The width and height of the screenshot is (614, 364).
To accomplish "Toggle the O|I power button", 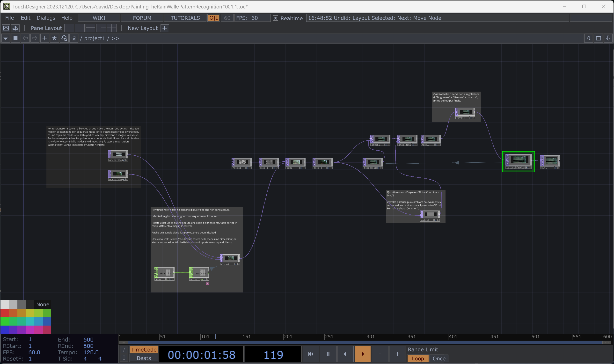I will tap(213, 18).
